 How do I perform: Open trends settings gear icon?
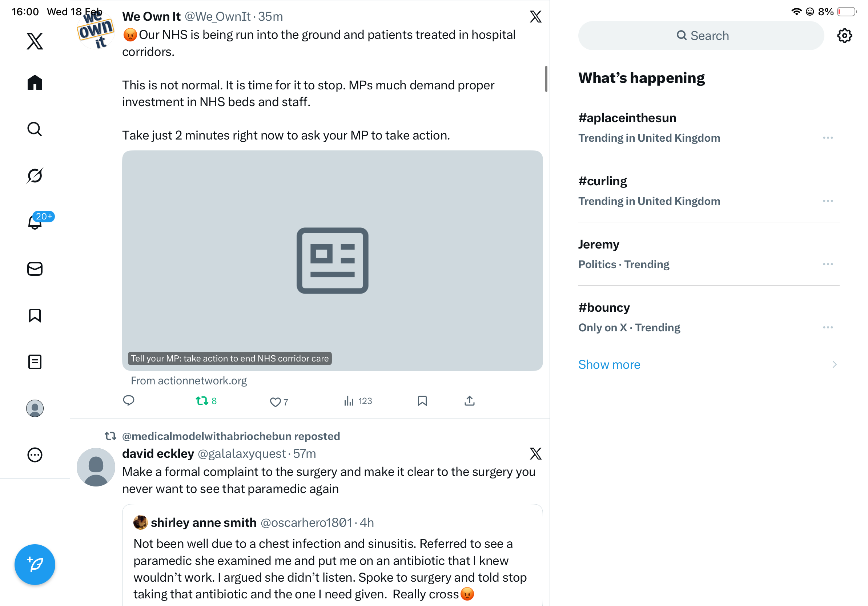844,36
